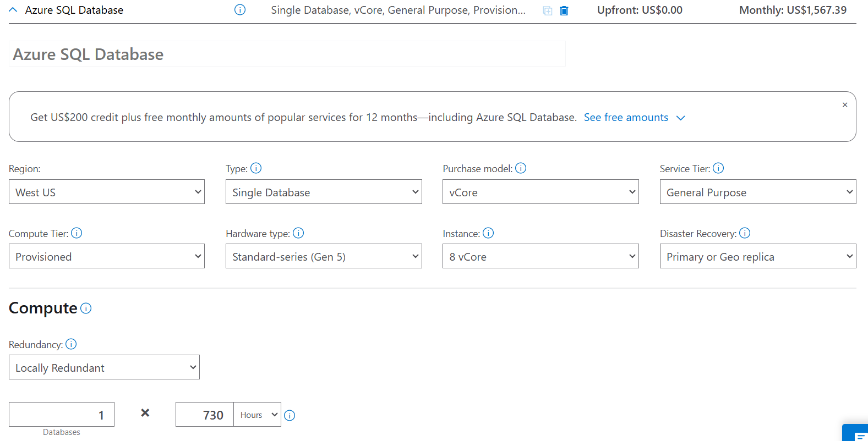Click the Service Tier info icon

718,168
